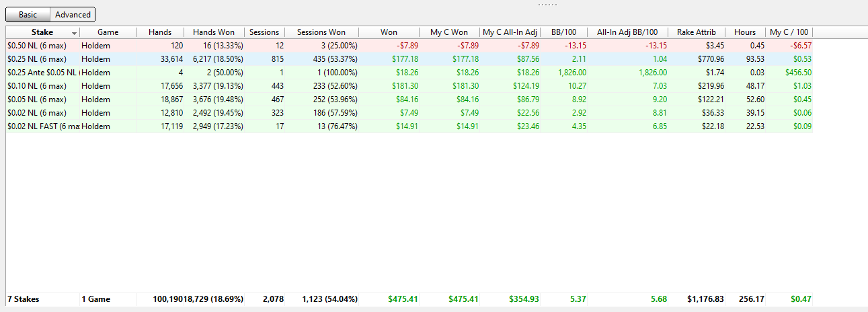Sort by the Sessions column header
The width and height of the screenshot is (868, 312).
(264, 32)
